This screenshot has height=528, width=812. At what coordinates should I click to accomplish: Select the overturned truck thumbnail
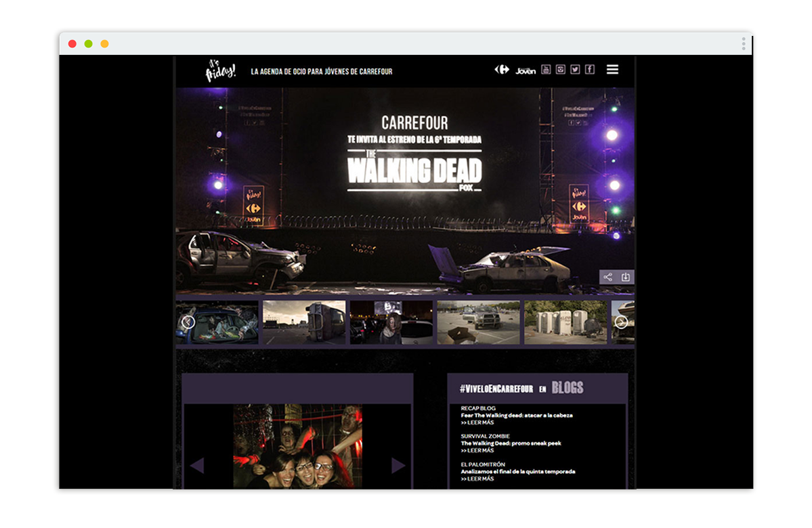click(304, 323)
